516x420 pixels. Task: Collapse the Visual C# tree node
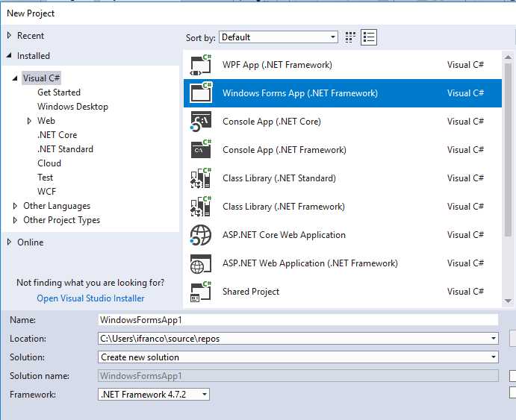pos(15,78)
